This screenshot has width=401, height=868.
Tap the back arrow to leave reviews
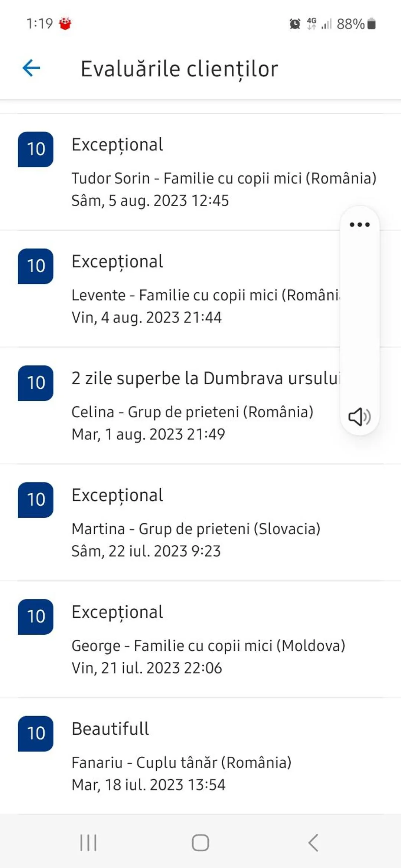31,68
